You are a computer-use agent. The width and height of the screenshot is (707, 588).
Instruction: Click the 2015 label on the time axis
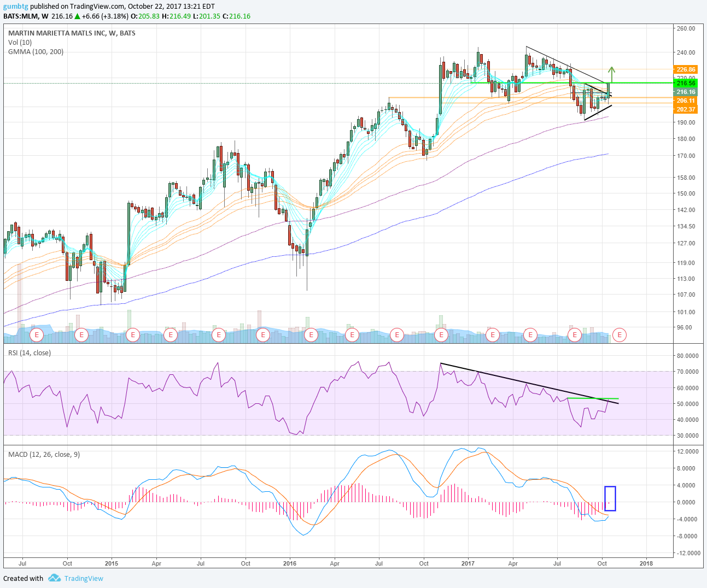[x=112, y=563]
